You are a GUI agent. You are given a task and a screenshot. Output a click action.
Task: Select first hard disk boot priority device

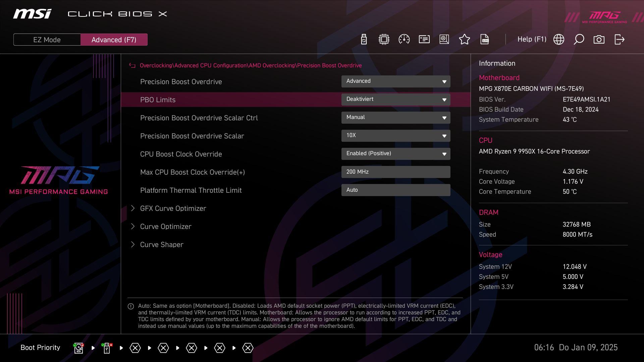pos(78,348)
